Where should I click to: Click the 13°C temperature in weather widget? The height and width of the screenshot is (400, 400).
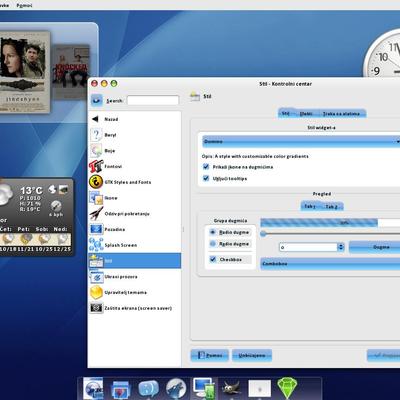31,190
